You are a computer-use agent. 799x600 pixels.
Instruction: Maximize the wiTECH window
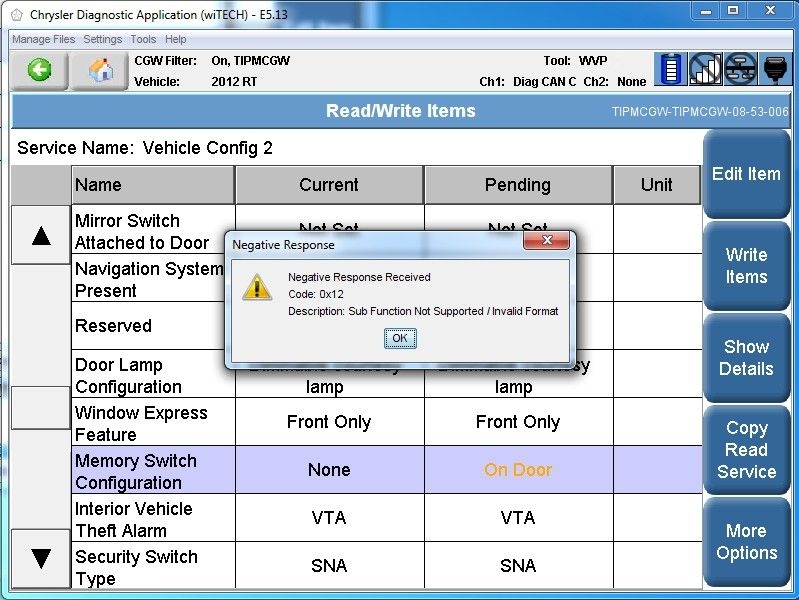733,11
